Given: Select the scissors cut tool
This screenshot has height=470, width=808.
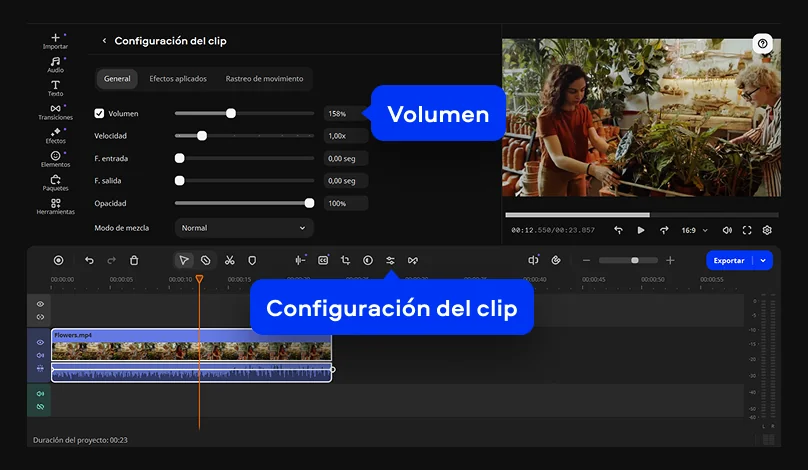Looking at the screenshot, I should coord(229,260).
